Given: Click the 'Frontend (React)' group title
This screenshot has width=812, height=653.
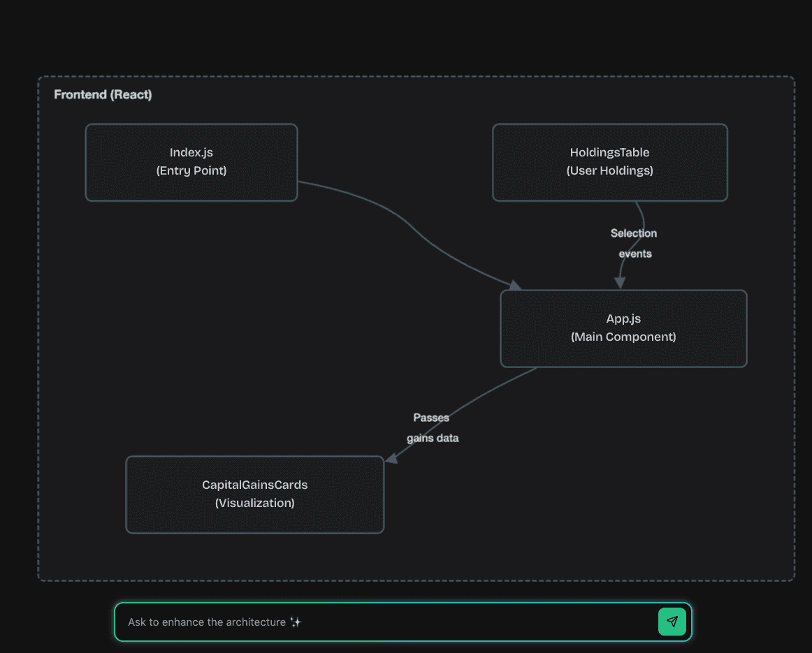Looking at the screenshot, I should click(103, 94).
